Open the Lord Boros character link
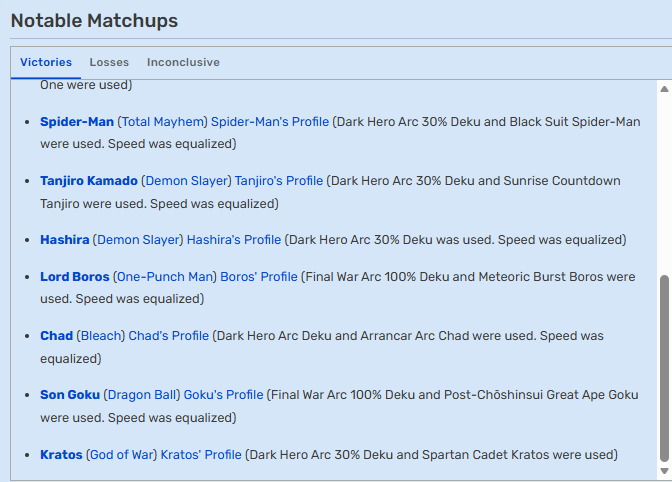This screenshot has height=482, width=672. tap(75, 277)
